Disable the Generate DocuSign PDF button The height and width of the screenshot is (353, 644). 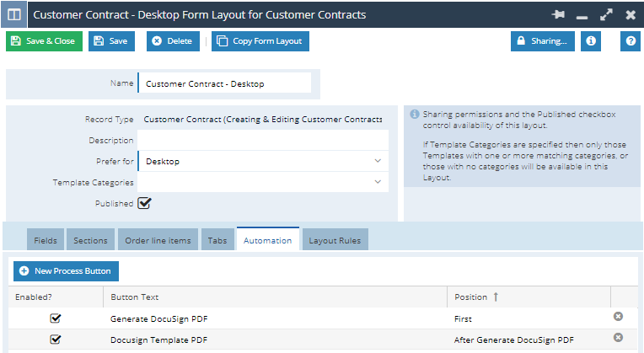coord(56,318)
